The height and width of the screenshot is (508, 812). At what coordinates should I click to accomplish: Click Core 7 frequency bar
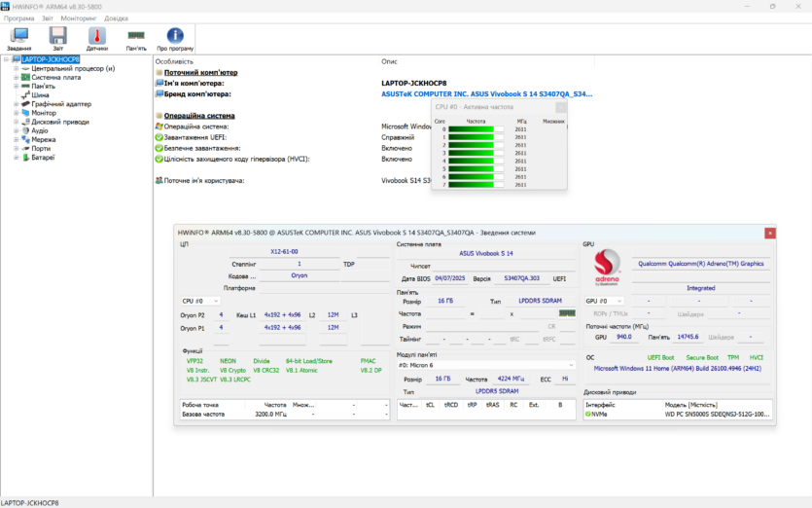pyautogui.click(x=476, y=185)
